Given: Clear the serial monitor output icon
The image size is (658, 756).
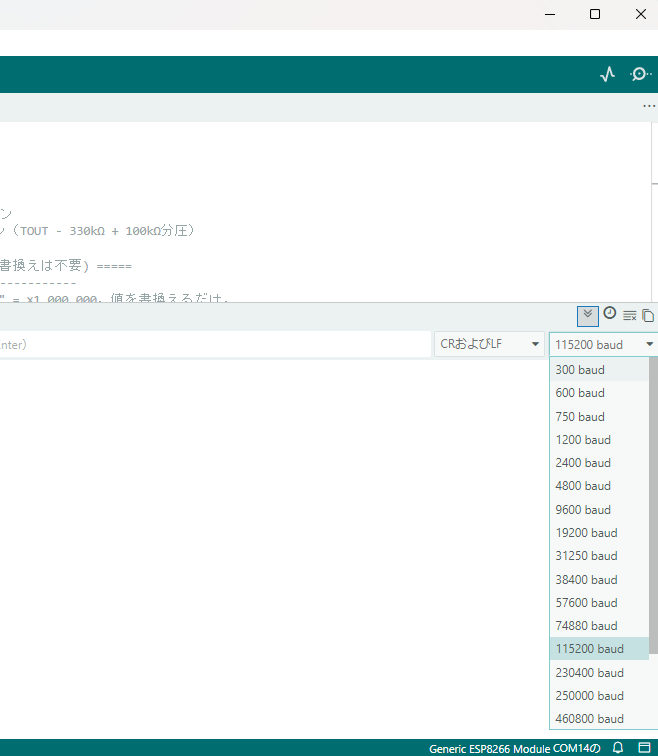Looking at the screenshot, I should coord(630,316).
